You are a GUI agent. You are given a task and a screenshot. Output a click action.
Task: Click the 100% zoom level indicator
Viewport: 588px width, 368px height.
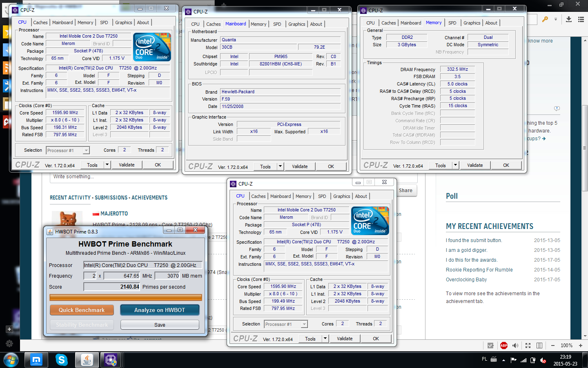(x=566, y=346)
